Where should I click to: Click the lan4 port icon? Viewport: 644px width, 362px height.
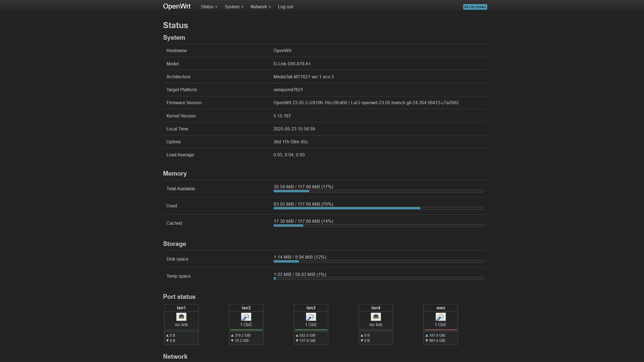pyautogui.click(x=376, y=317)
